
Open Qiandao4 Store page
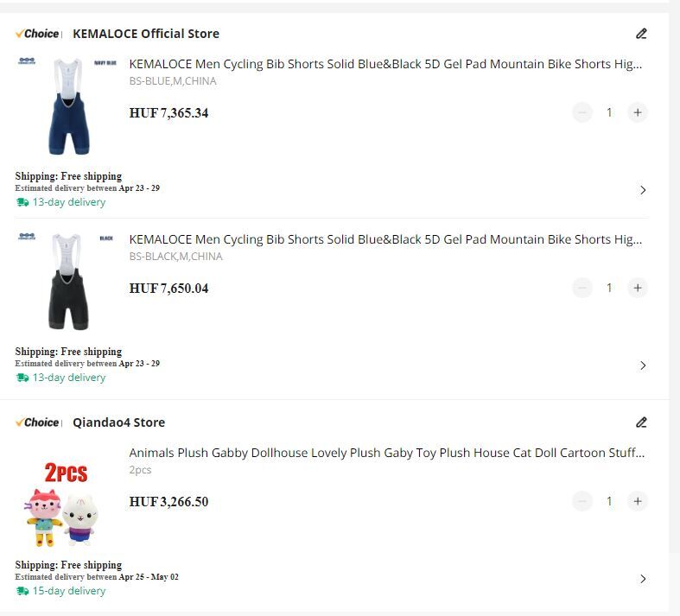[119, 422]
